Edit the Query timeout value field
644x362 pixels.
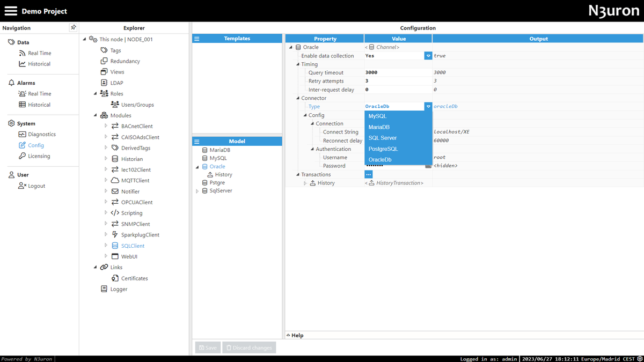tap(398, 72)
